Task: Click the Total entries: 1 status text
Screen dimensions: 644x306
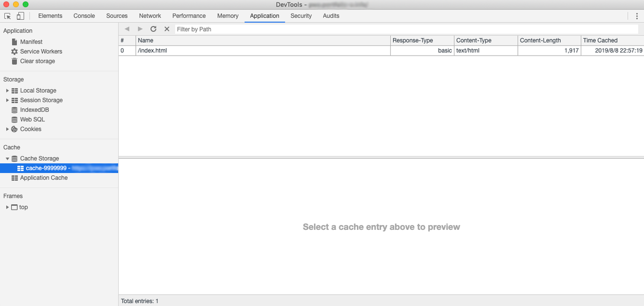Action: coord(140,301)
